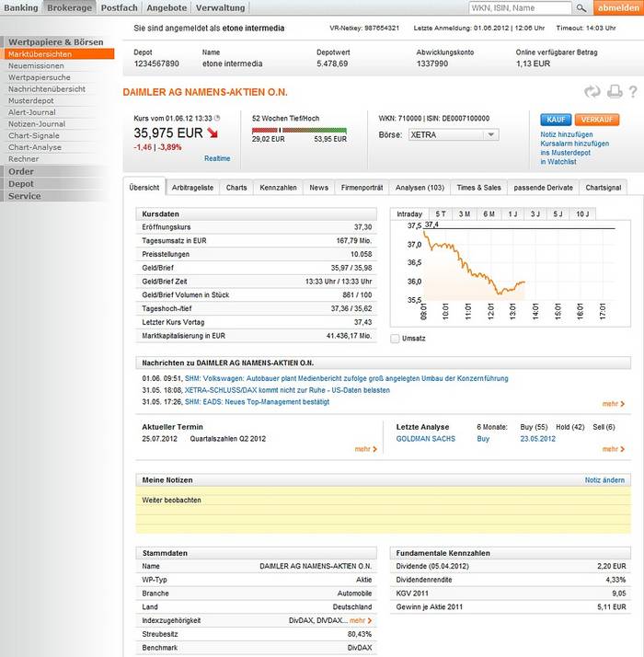Switch to the Kennzahlen tab

278,188
